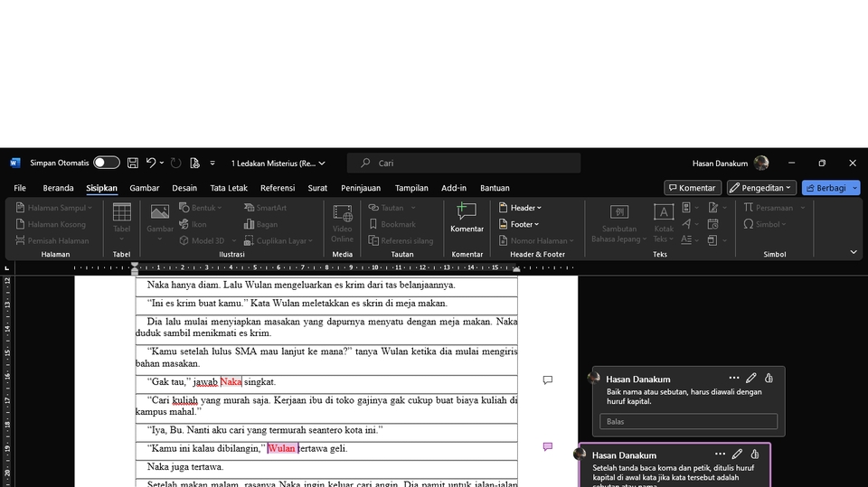Image resolution: width=868 pixels, height=487 pixels.
Task: Collapse the ribbon with the chevron arrow
Action: [854, 252]
